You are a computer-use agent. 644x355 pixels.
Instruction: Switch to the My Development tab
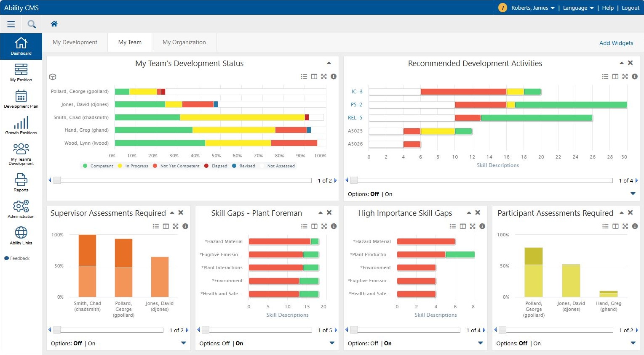pyautogui.click(x=75, y=42)
